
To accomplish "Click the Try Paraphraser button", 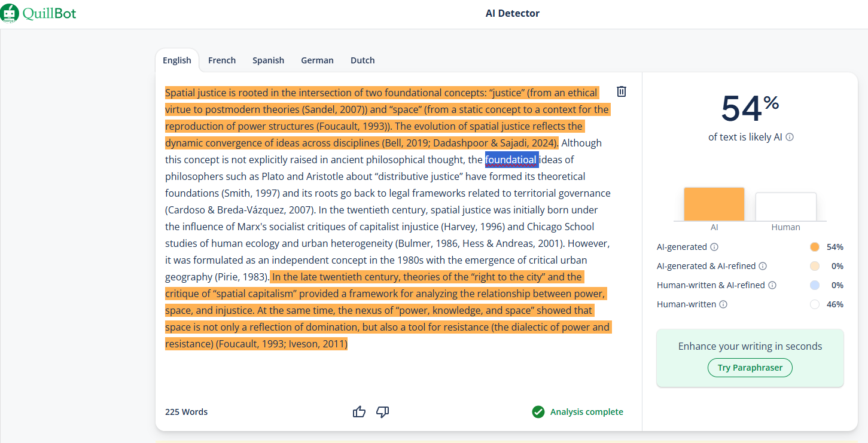I will (x=750, y=368).
